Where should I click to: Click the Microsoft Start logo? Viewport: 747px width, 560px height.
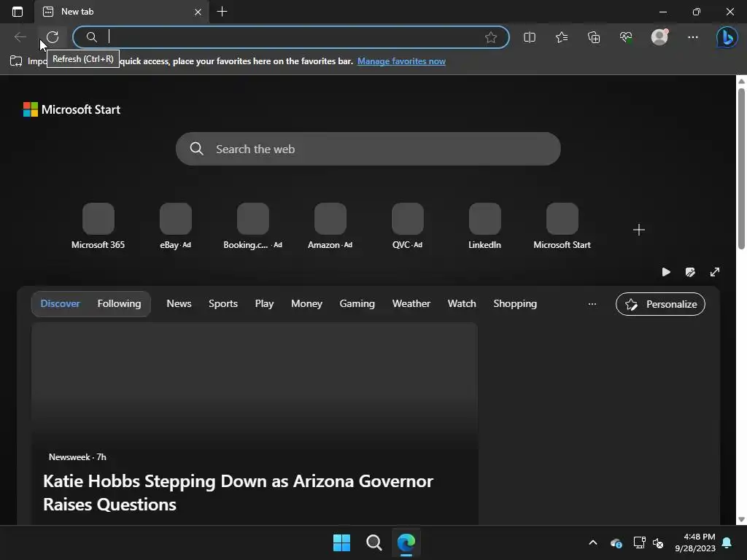[71, 109]
